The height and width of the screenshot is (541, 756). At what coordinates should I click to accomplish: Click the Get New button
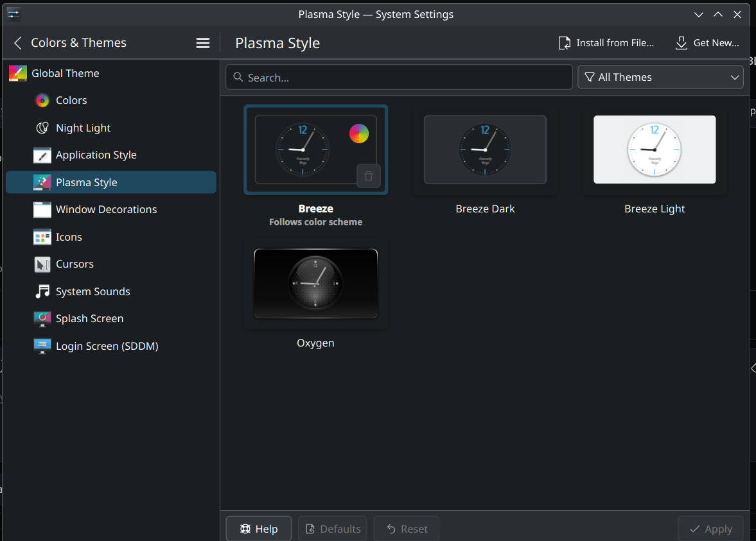pyautogui.click(x=707, y=43)
